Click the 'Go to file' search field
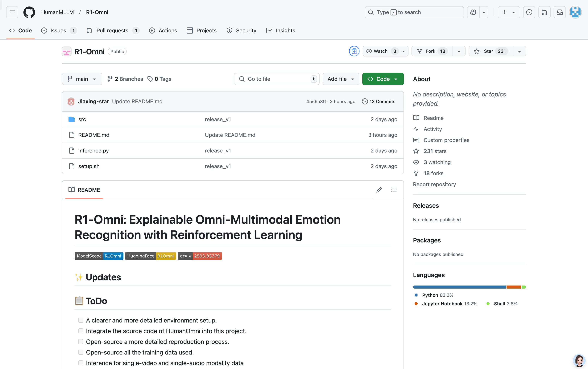Viewport: 588px width, 369px height. click(x=277, y=79)
